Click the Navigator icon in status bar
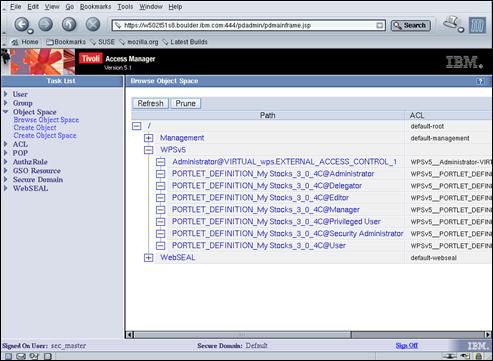493x361 pixels. point(8,356)
